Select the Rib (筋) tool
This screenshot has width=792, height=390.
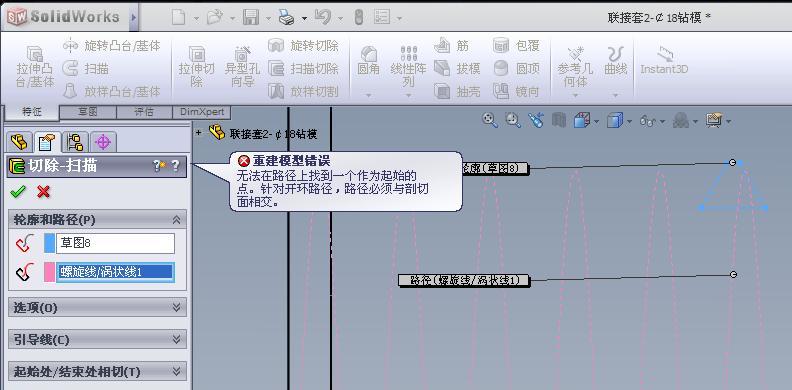click(451, 45)
